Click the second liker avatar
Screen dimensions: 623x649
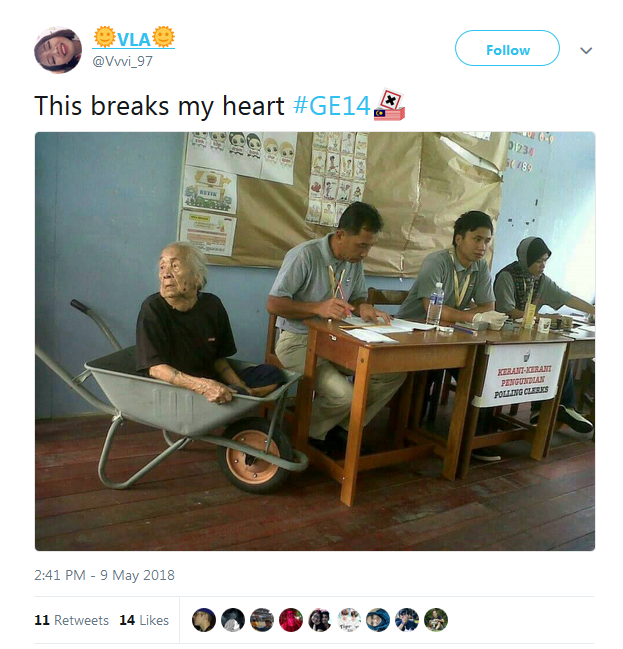(233, 620)
